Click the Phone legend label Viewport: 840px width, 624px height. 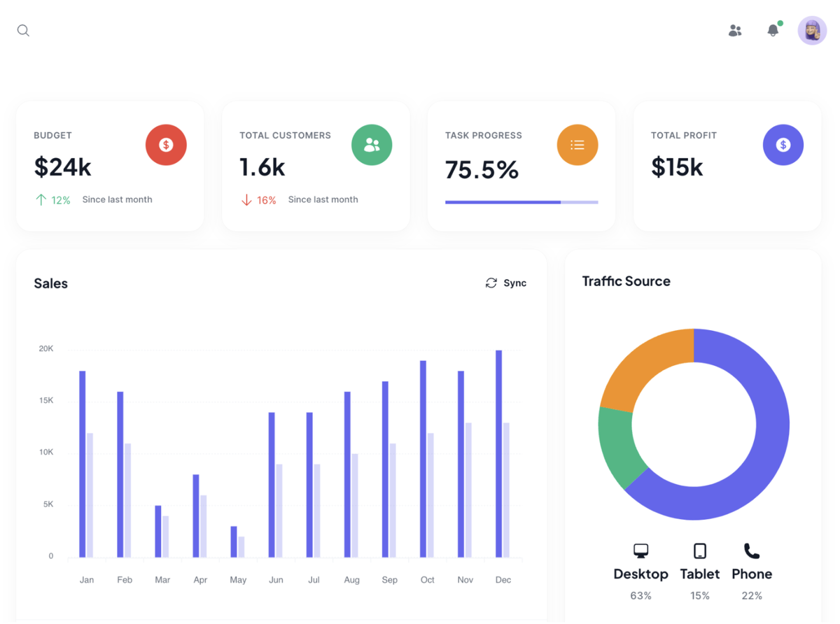point(752,574)
